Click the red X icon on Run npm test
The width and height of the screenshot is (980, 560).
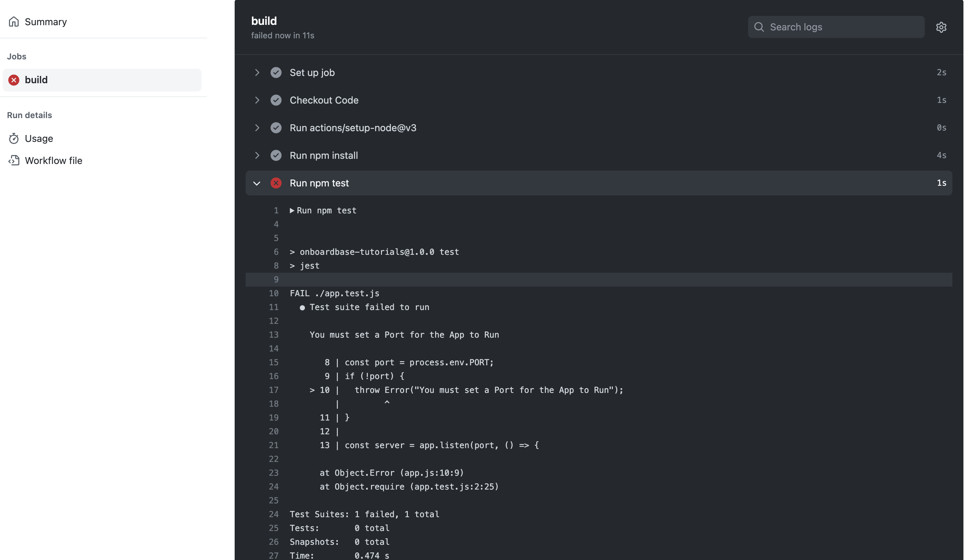point(276,183)
